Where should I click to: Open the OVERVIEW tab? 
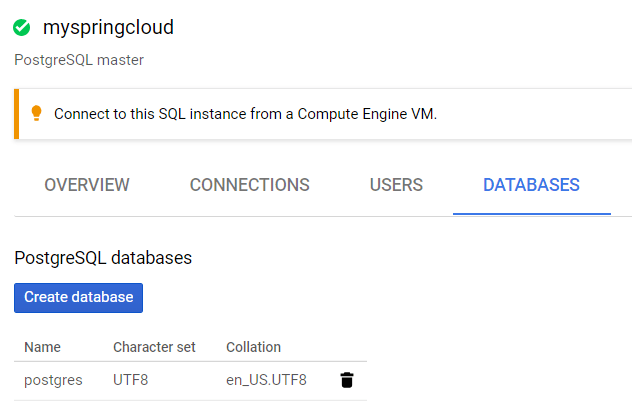[87, 185]
